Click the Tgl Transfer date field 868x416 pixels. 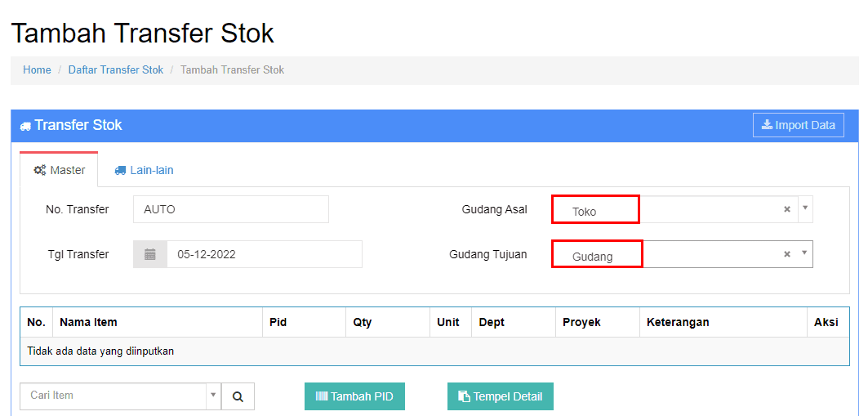(265, 254)
